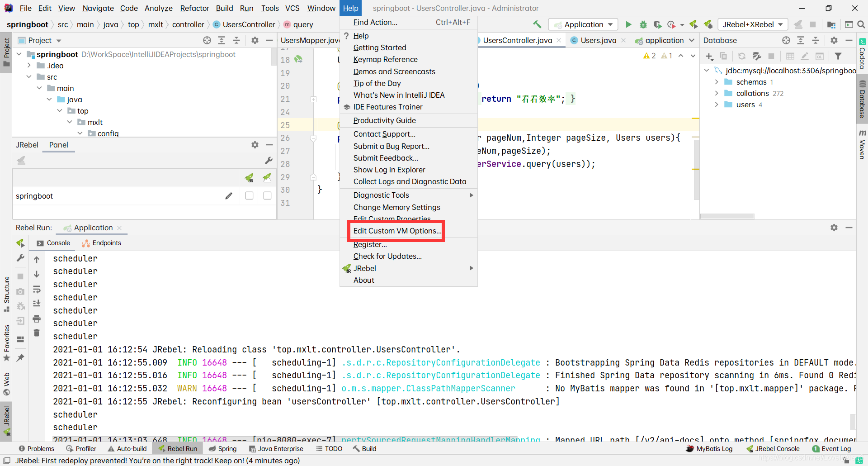Click the Database panel horizontal scrollbar
868x466 pixels.
726,216
